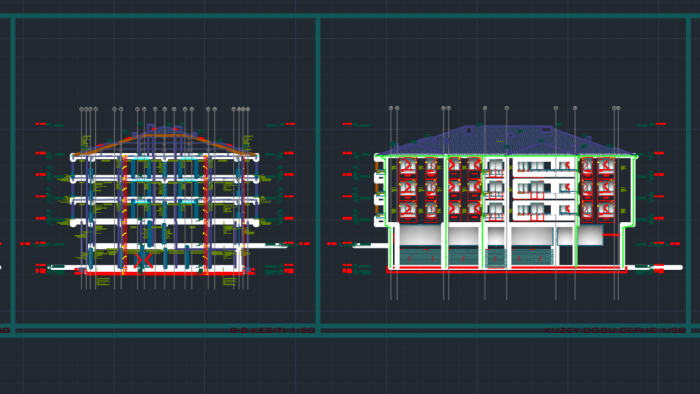Screen dimensions: 700x394
Task: Select the "KUZEY DOĞU CEPHE 1/50" title text
Action: [615, 331]
